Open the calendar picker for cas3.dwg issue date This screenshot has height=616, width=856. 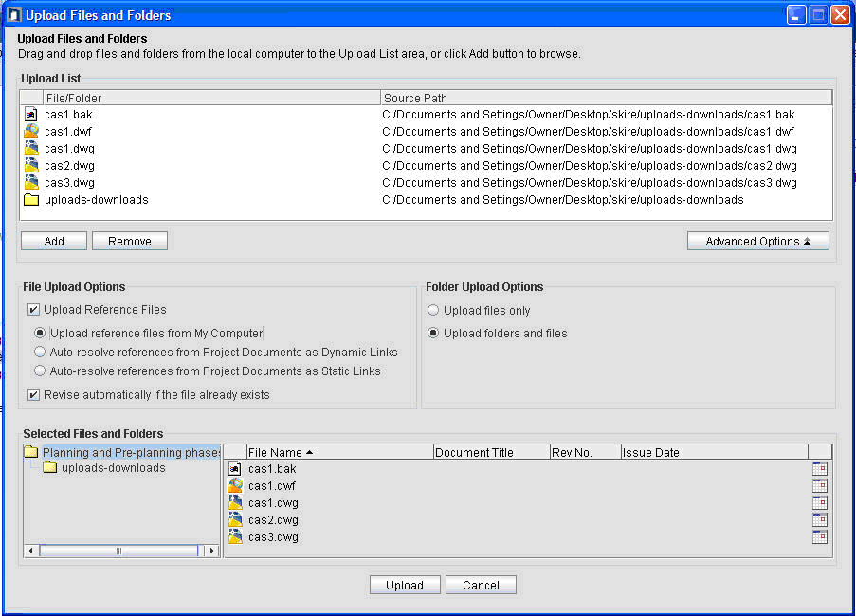819,535
